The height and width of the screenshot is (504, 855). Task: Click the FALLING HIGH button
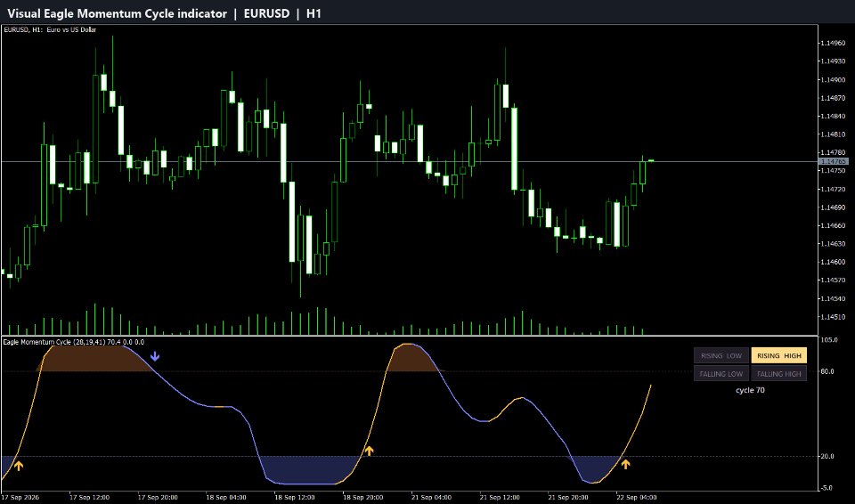pos(778,374)
